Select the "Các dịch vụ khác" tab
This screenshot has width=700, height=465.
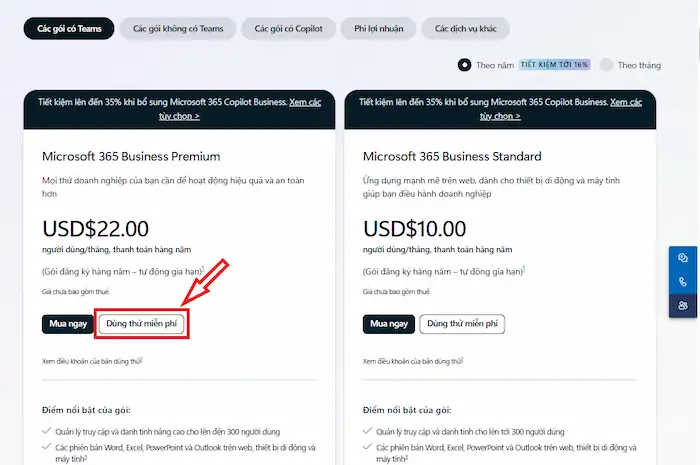coord(466,28)
